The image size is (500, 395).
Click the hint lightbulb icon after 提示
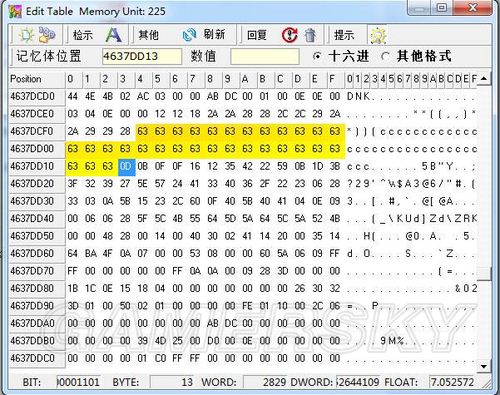[378, 35]
